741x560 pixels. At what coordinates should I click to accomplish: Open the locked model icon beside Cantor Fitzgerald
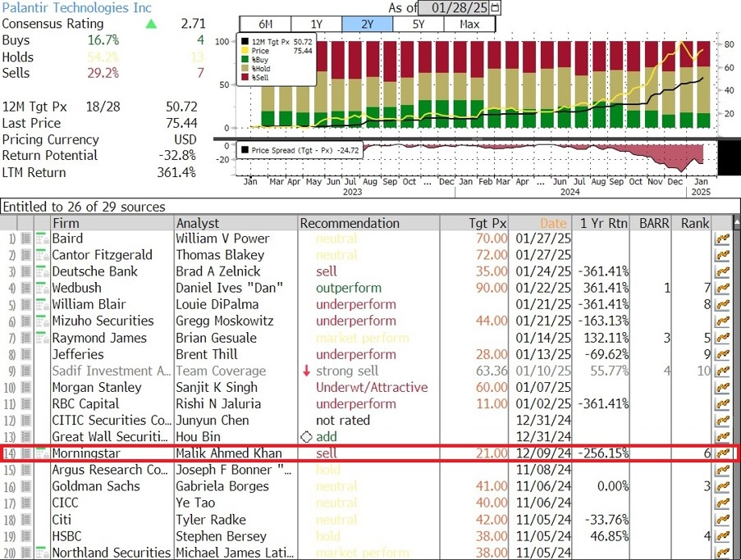click(x=42, y=255)
